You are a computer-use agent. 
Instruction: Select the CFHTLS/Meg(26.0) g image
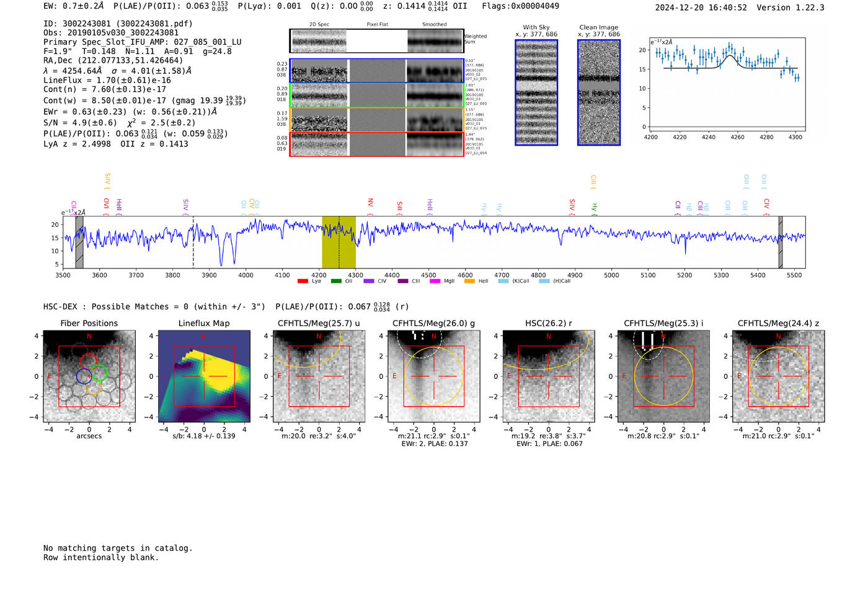coord(434,376)
